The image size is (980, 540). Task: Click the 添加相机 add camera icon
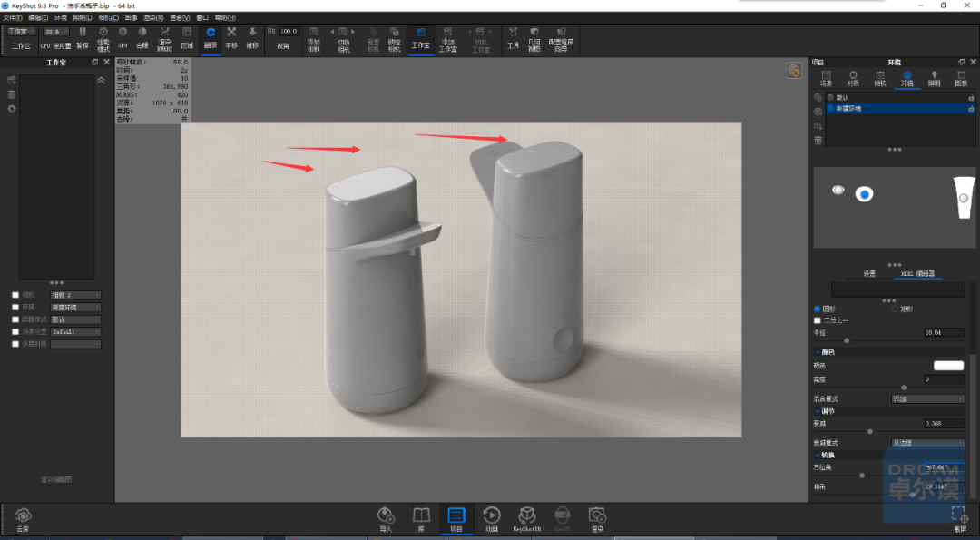coord(314,39)
